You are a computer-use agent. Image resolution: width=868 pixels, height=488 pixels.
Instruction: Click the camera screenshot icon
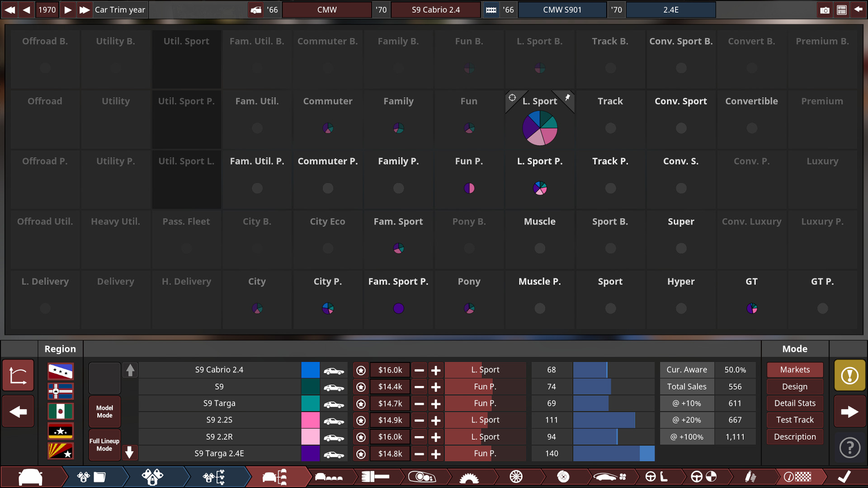826,9
